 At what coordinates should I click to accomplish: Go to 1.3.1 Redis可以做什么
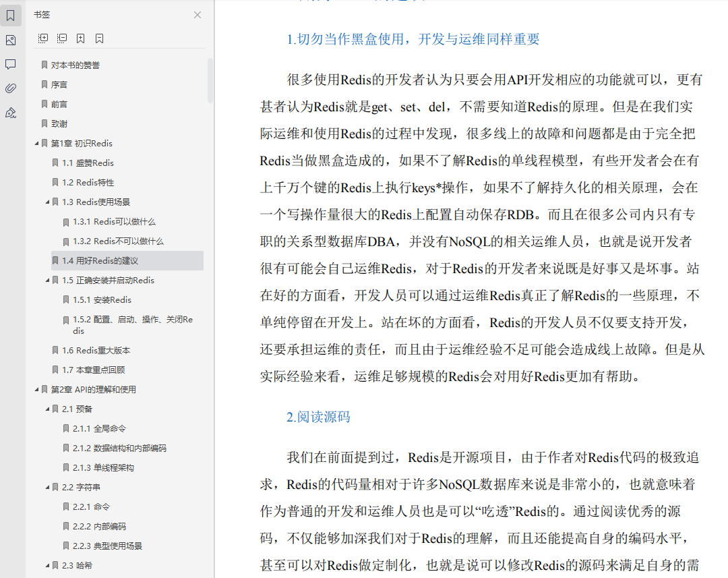tap(114, 222)
